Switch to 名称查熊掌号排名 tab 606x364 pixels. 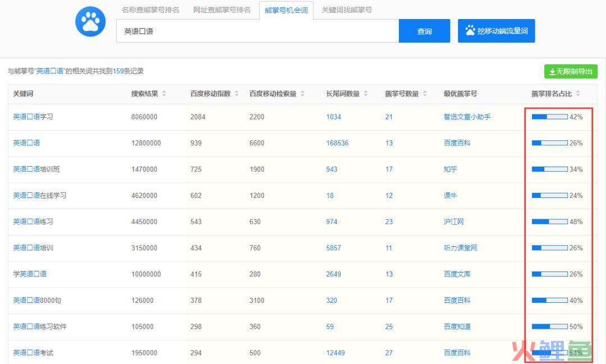(x=150, y=10)
